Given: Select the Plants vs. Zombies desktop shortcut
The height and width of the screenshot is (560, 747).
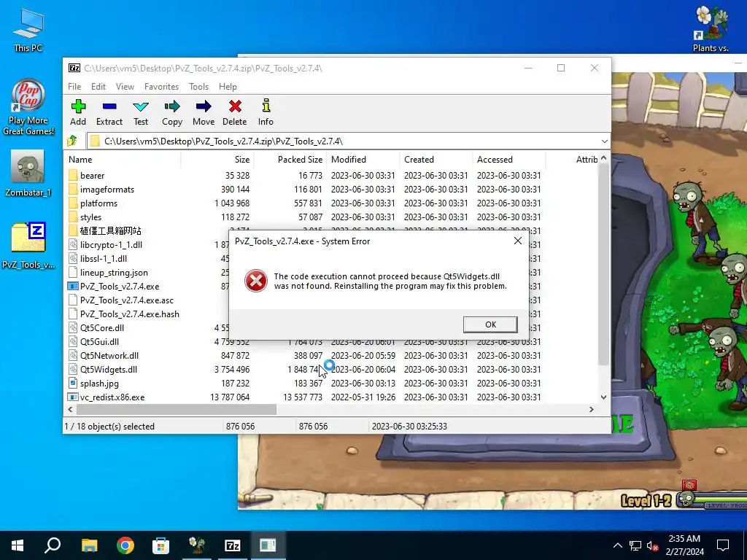Looking at the screenshot, I should (711, 29).
